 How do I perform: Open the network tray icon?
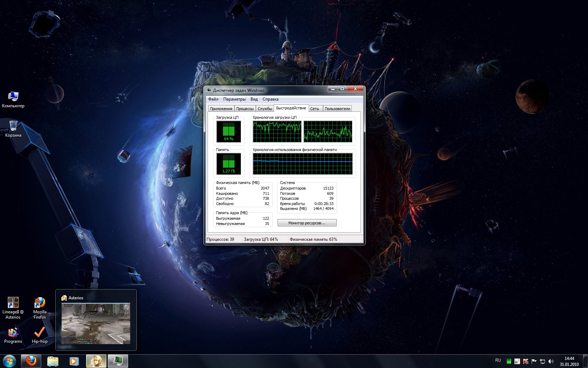542,361
